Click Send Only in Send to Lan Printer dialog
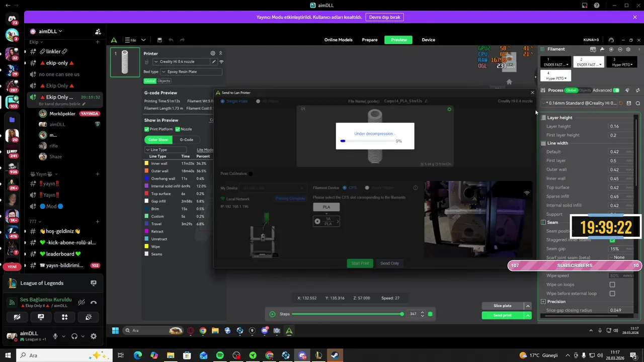644x362 pixels. tap(389, 263)
